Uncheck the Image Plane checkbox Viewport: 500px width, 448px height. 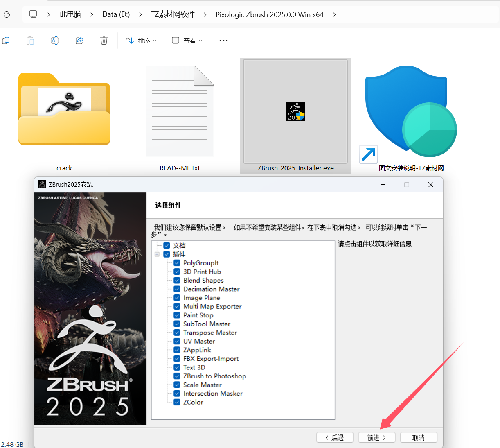(177, 298)
